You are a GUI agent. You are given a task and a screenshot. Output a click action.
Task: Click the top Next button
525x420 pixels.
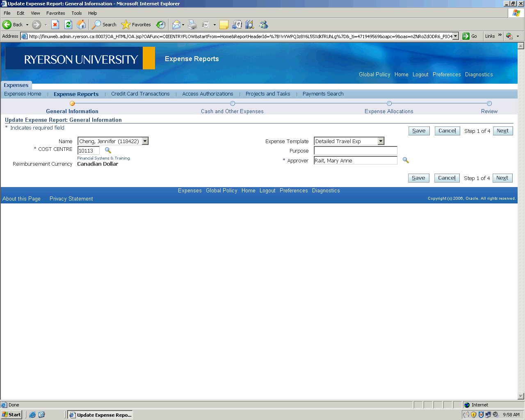point(502,131)
